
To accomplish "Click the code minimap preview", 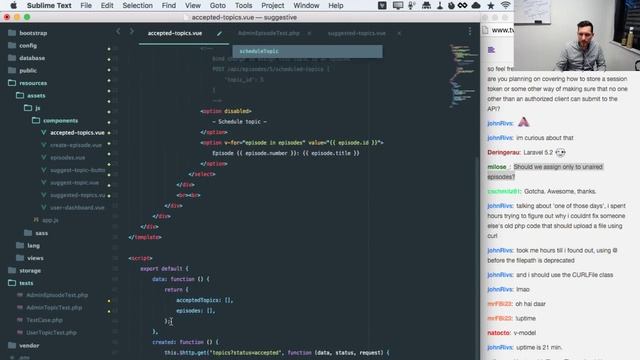I will point(463,76).
